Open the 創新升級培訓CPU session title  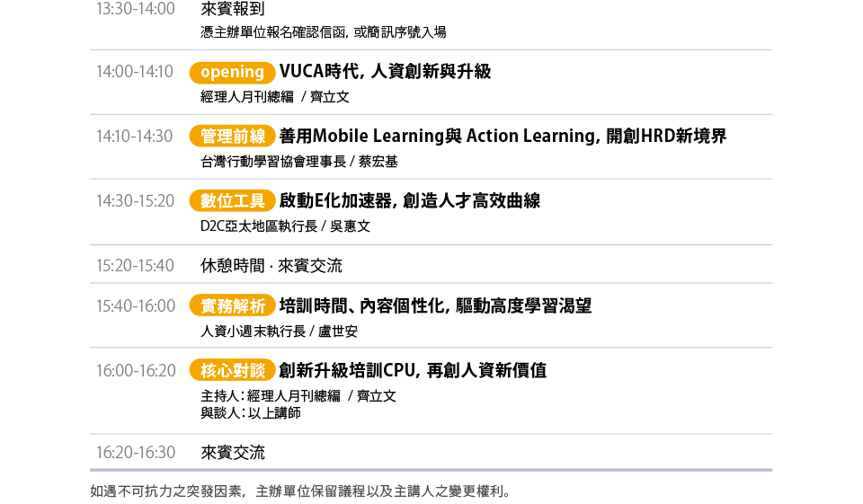(x=413, y=371)
